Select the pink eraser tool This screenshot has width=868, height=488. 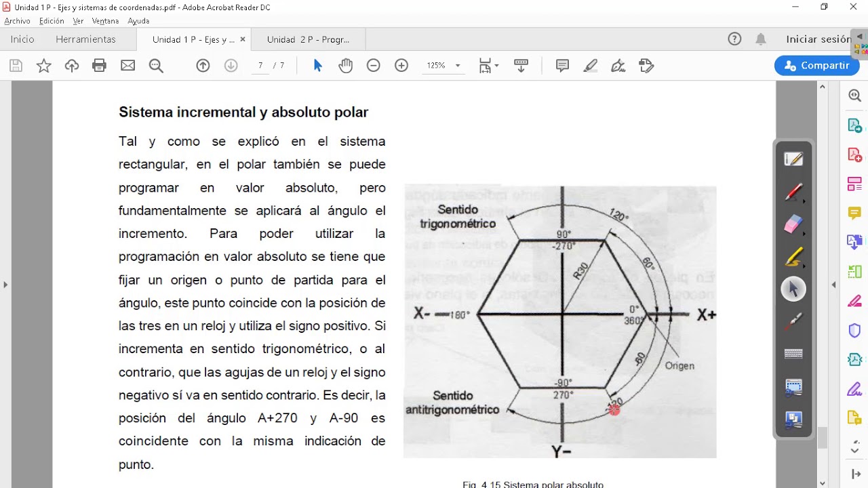tap(793, 225)
